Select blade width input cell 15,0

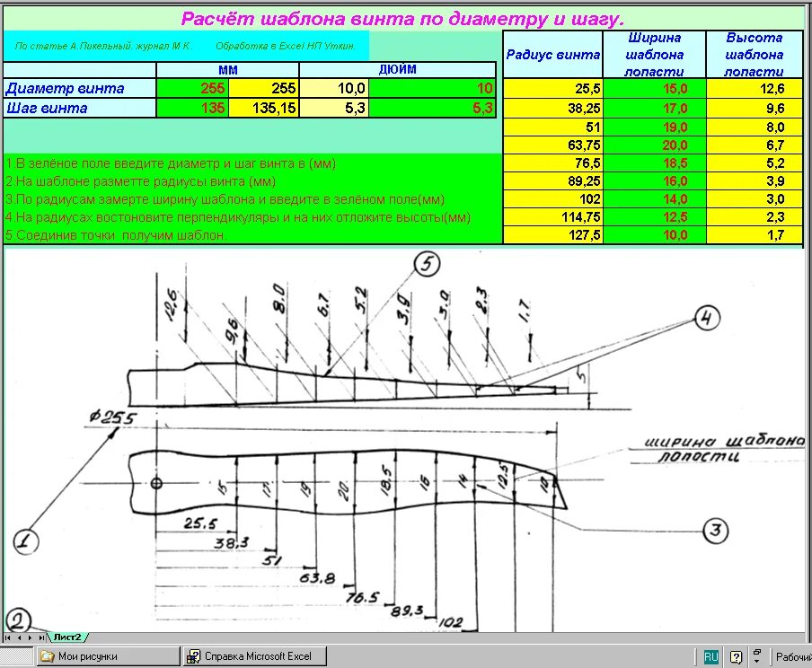point(655,89)
